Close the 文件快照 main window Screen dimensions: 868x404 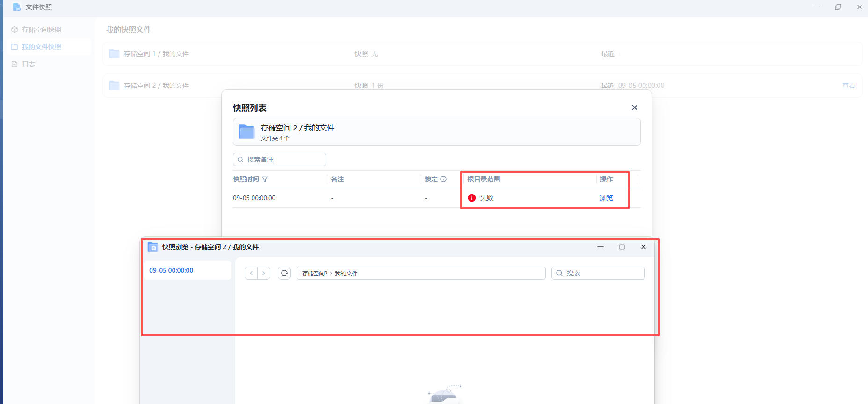point(860,7)
